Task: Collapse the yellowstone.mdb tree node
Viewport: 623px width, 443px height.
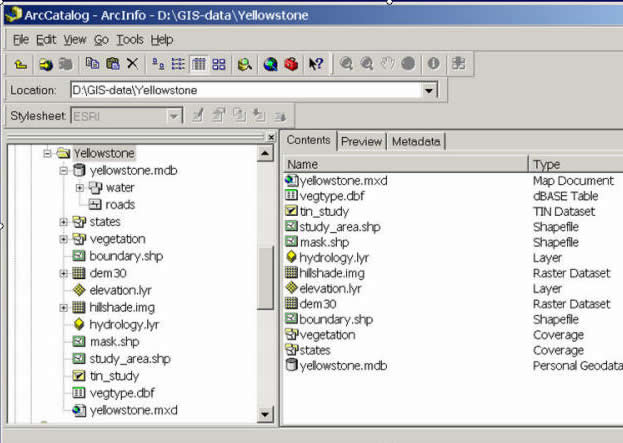Action: click(x=63, y=171)
